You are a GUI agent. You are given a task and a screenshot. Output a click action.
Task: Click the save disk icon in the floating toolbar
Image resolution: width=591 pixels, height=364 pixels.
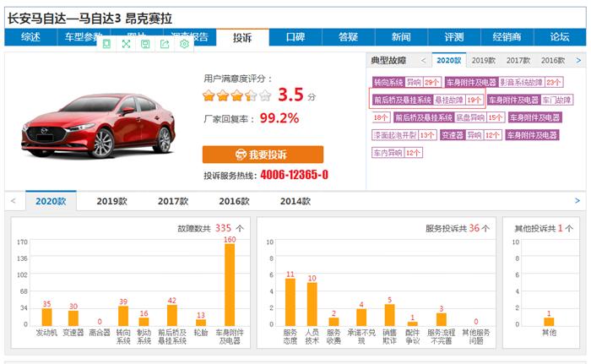pyautogui.click(x=145, y=44)
